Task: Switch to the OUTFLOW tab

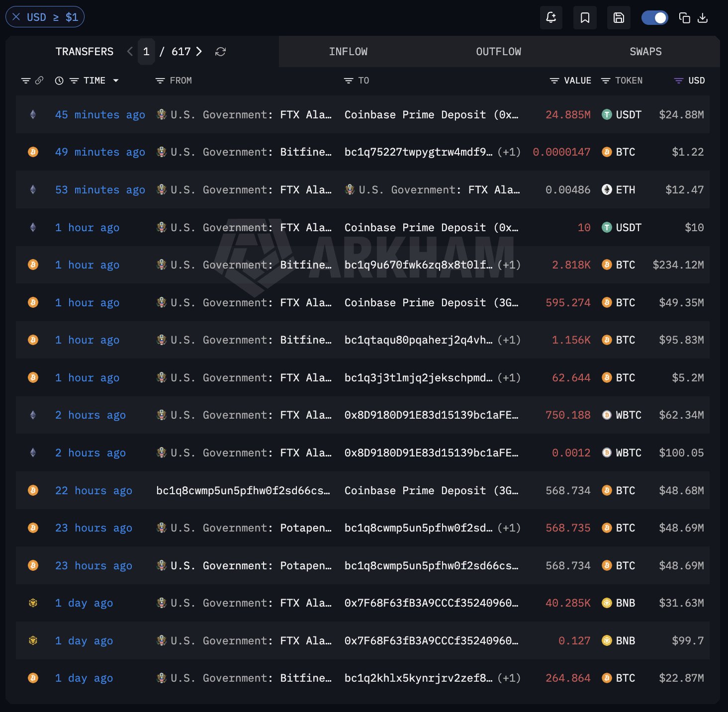Action: (x=498, y=52)
